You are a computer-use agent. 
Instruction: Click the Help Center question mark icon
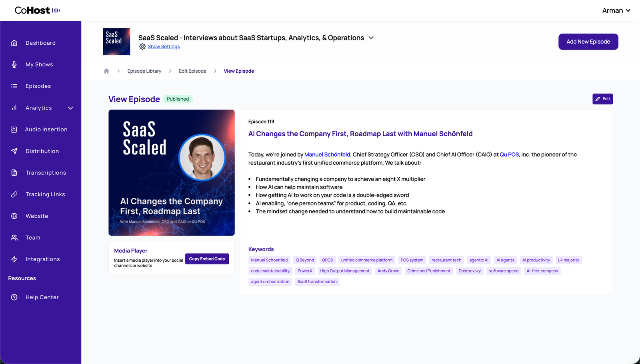(x=14, y=297)
